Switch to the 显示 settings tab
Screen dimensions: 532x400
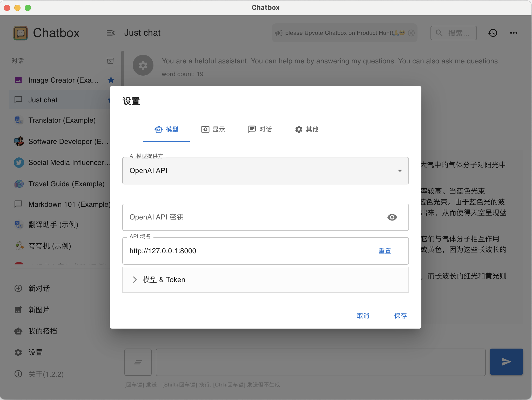[213, 129]
